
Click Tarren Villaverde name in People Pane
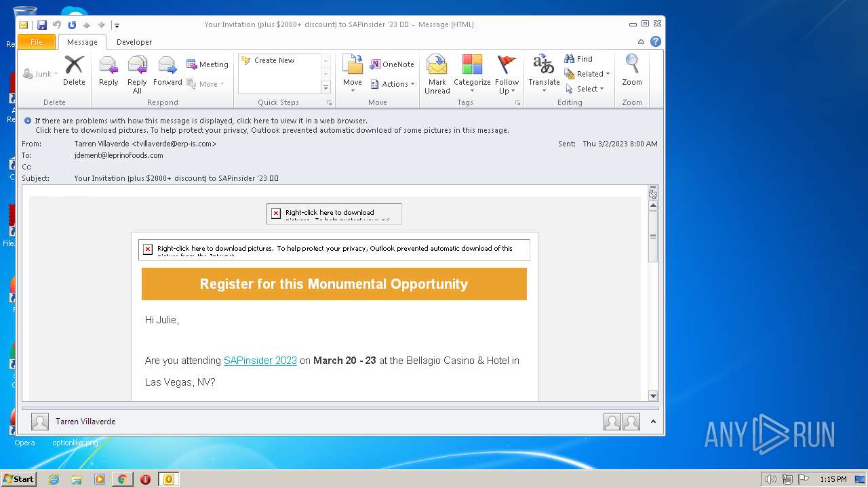pyautogui.click(x=85, y=422)
